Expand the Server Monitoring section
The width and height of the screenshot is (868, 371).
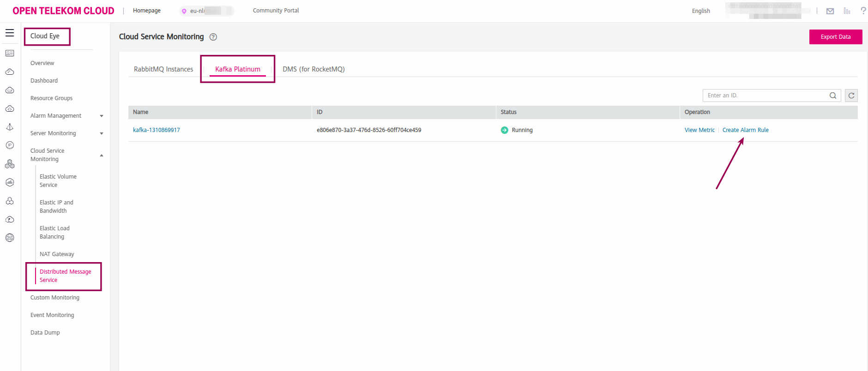click(102, 133)
